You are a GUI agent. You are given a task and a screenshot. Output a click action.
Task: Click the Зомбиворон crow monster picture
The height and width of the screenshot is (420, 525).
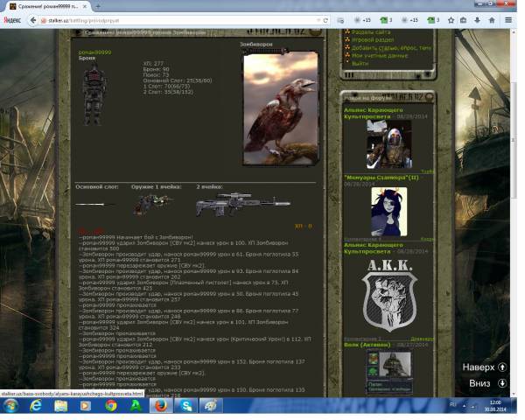click(x=280, y=108)
